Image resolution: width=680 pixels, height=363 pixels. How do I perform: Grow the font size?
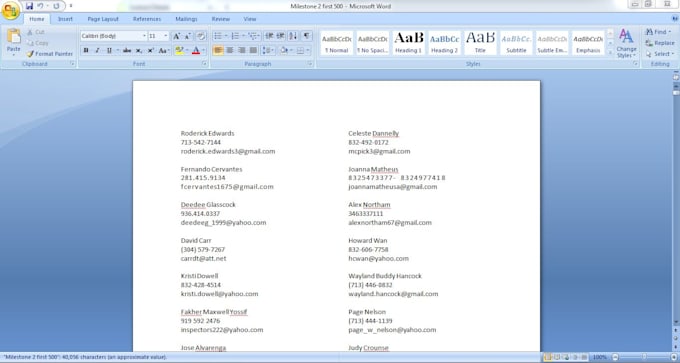[x=177, y=36]
